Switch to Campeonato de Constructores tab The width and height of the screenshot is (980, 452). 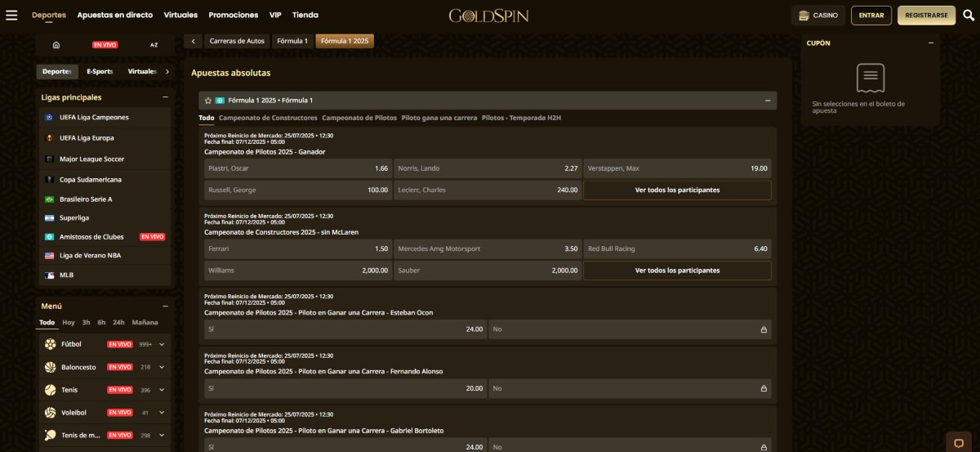(x=268, y=118)
